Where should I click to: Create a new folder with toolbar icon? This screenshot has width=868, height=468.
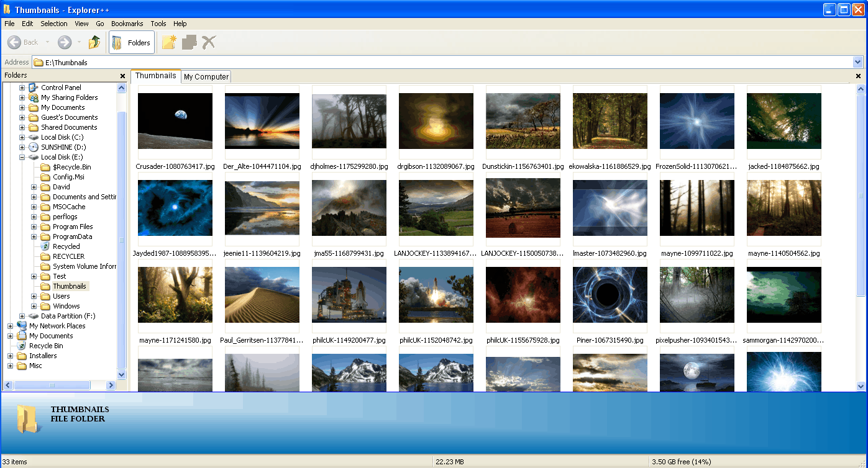(169, 42)
